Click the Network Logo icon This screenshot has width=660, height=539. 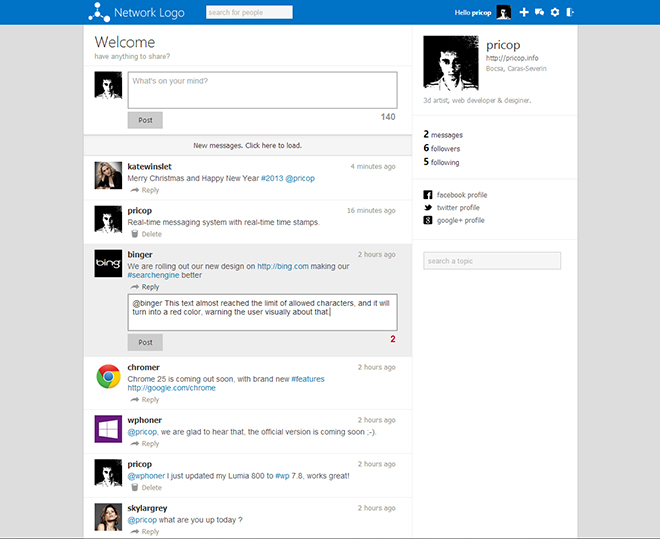pos(99,12)
